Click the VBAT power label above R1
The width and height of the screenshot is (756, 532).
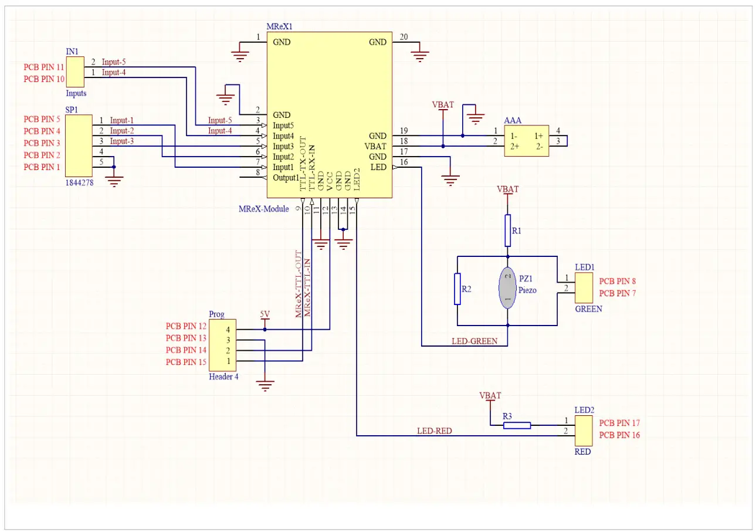[507, 189]
